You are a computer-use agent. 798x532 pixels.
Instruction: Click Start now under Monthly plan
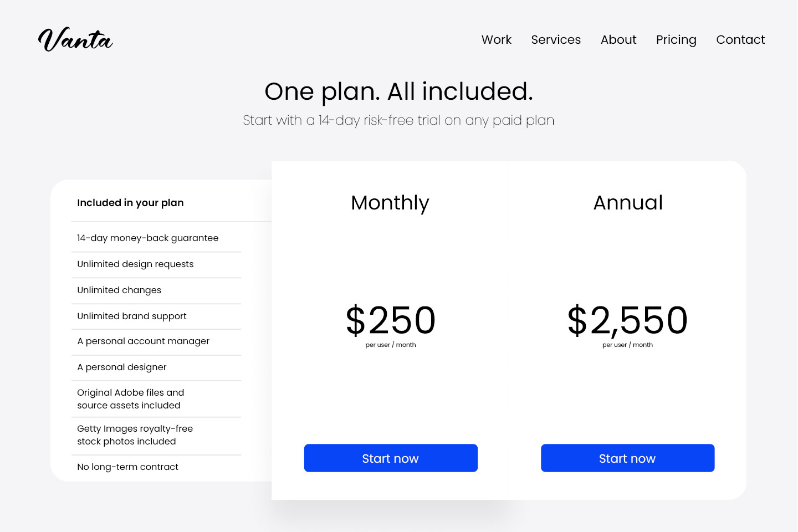391,458
